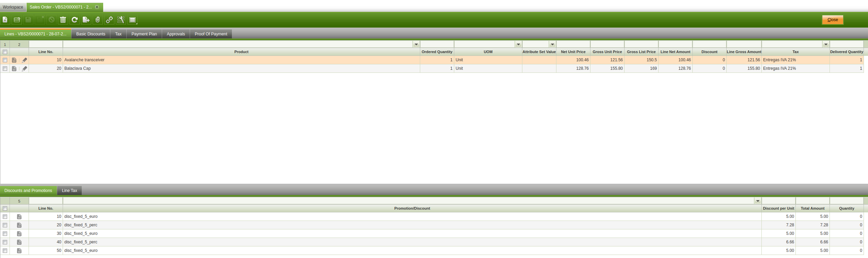Open the Tax tab

(x=119, y=34)
